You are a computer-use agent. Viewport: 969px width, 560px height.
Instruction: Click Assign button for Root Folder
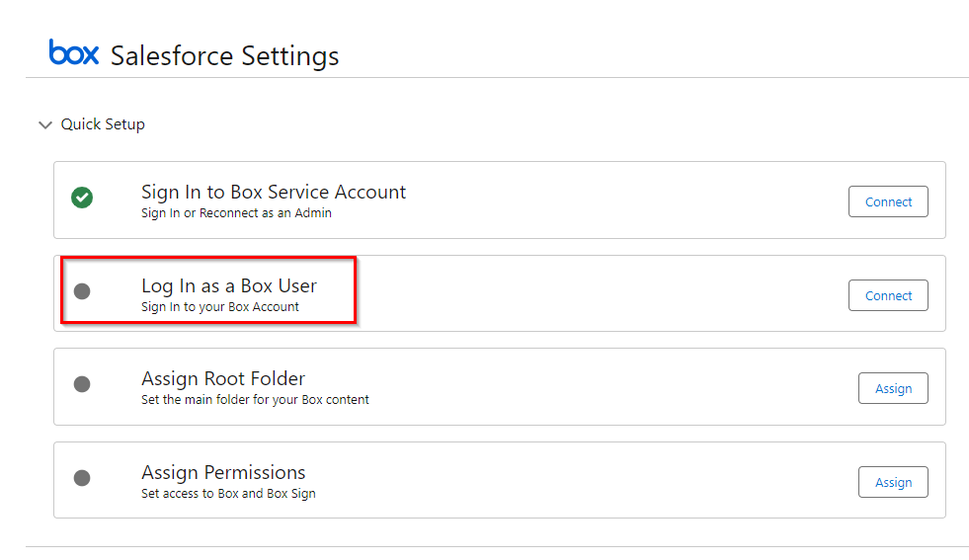coord(893,388)
